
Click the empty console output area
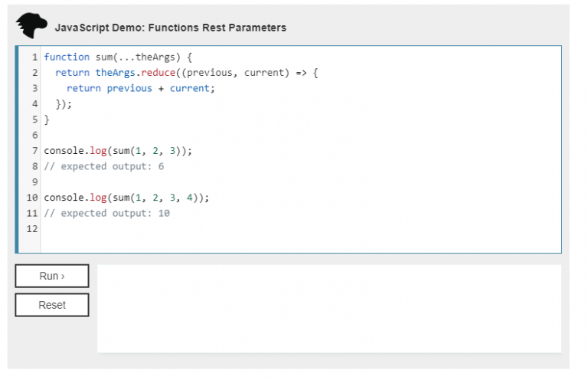[329, 309]
